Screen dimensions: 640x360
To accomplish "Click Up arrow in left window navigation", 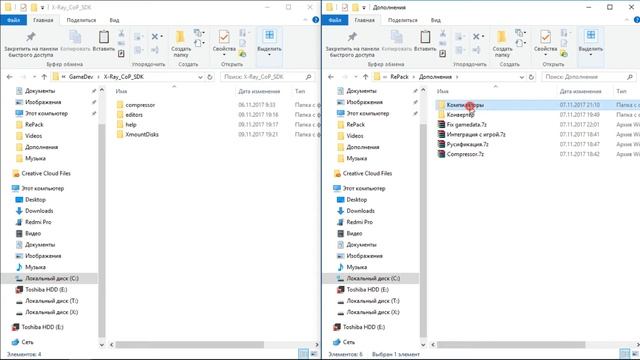I will 44,77.
